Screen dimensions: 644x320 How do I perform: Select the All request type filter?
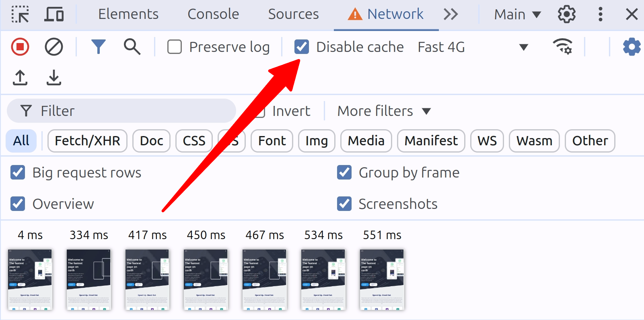[x=21, y=141]
